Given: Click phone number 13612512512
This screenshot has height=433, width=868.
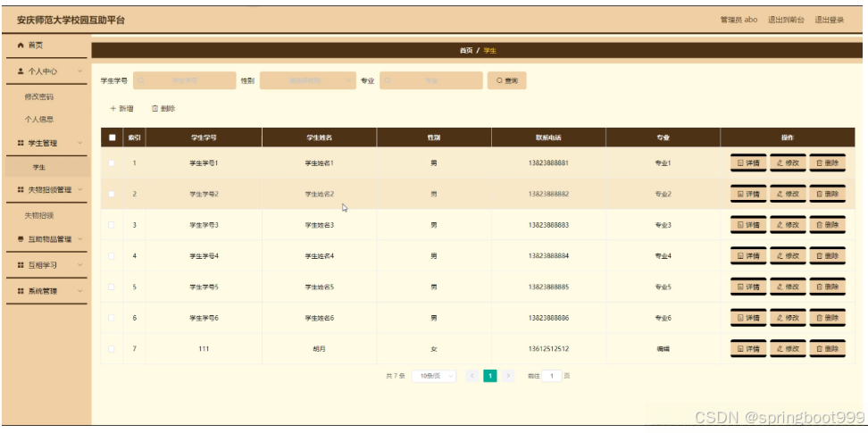Looking at the screenshot, I should click(x=548, y=349).
